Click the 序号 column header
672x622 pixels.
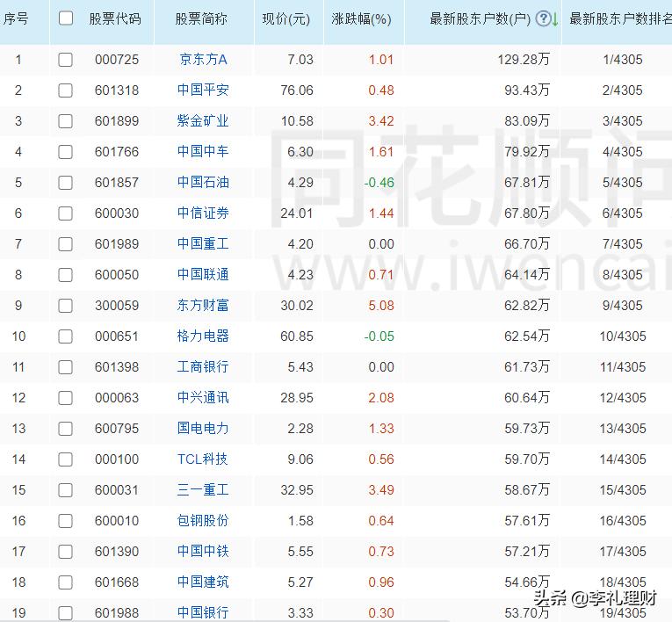tap(16, 18)
